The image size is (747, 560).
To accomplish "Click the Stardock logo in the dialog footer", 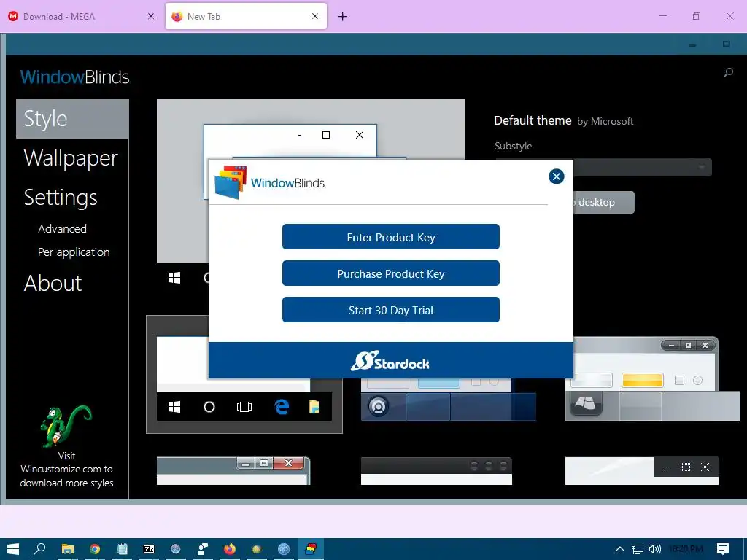I will (390, 362).
